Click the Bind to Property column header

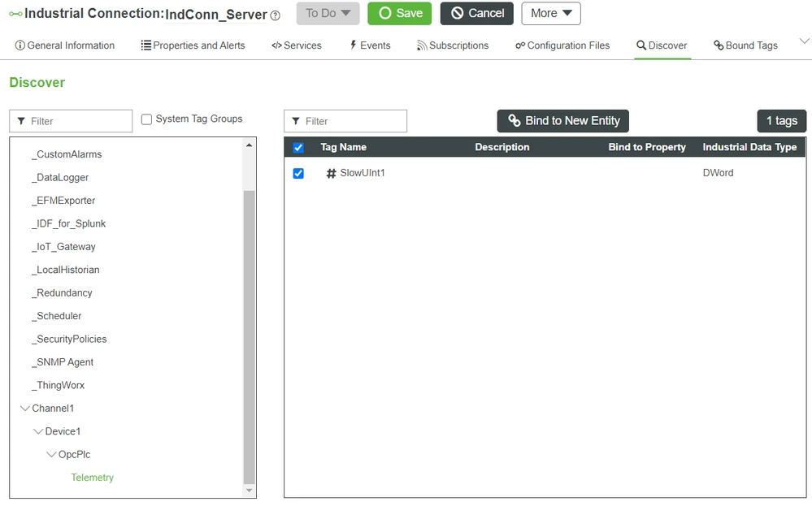coord(647,147)
